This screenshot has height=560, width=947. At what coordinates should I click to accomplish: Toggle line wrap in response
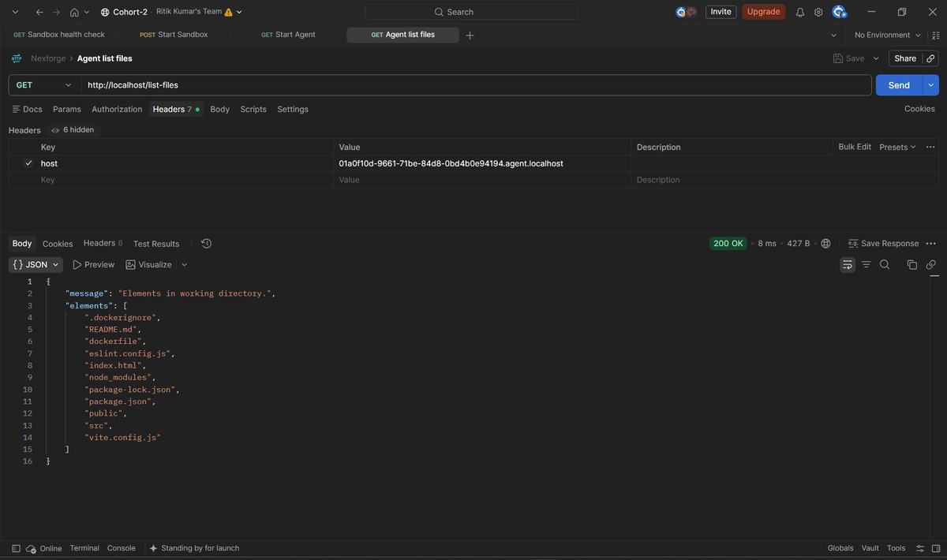pyautogui.click(x=848, y=265)
